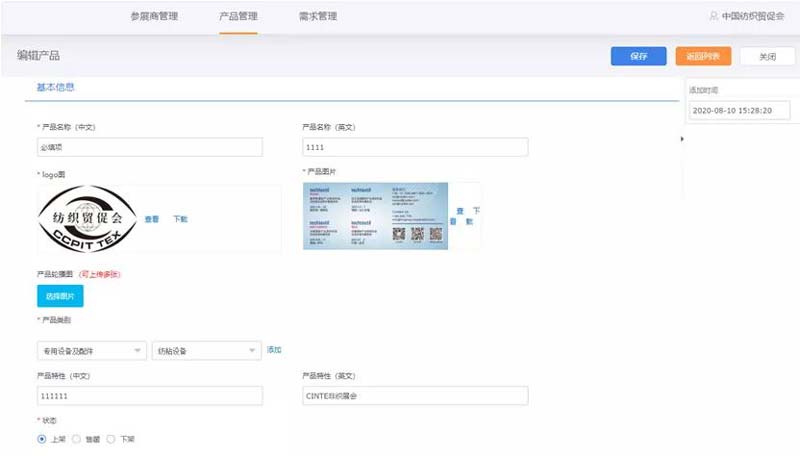Viewport: 800px width, 456px height.
Task: Click 选择图片 to upload carousel images
Action: point(60,296)
